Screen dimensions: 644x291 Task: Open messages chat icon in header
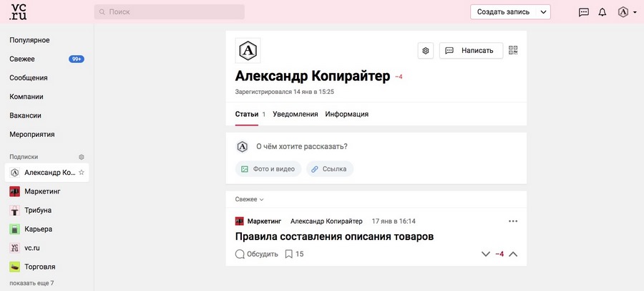[584, 12]
